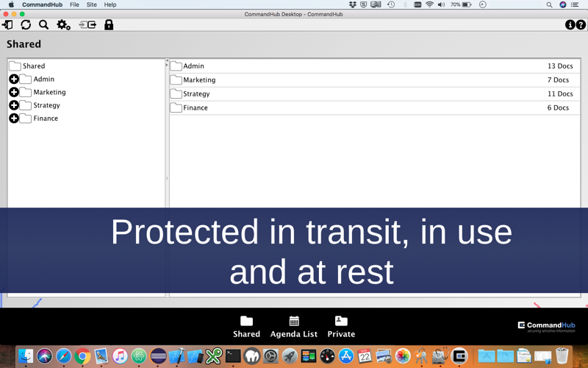The height and width of the screenshot is (368, 588).
Task: Expand the Admin folder in tree
Action: [14, 79]
